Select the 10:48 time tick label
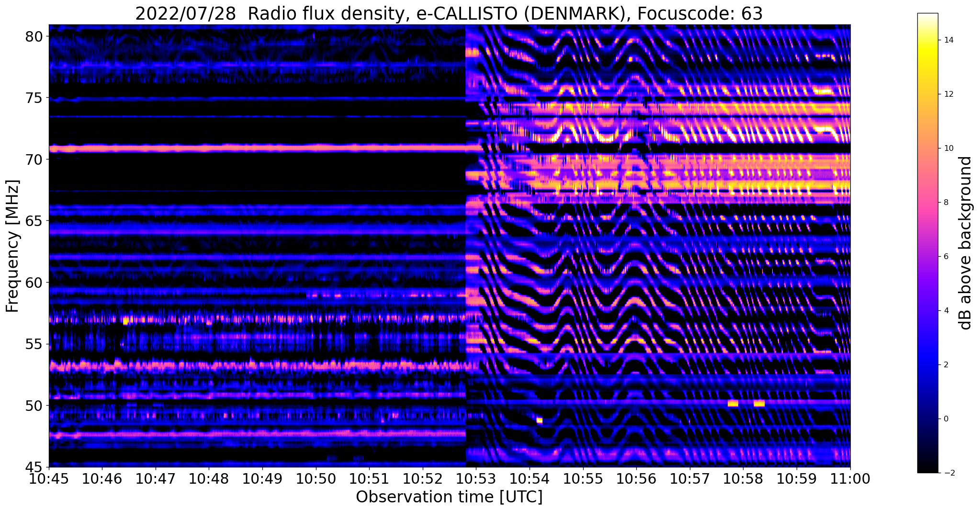980x511 pixels. [209, 479]
